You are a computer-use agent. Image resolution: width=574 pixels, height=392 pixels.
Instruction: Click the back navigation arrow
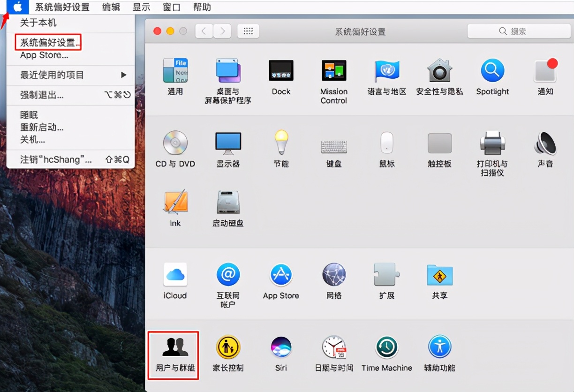pos(204,31)
